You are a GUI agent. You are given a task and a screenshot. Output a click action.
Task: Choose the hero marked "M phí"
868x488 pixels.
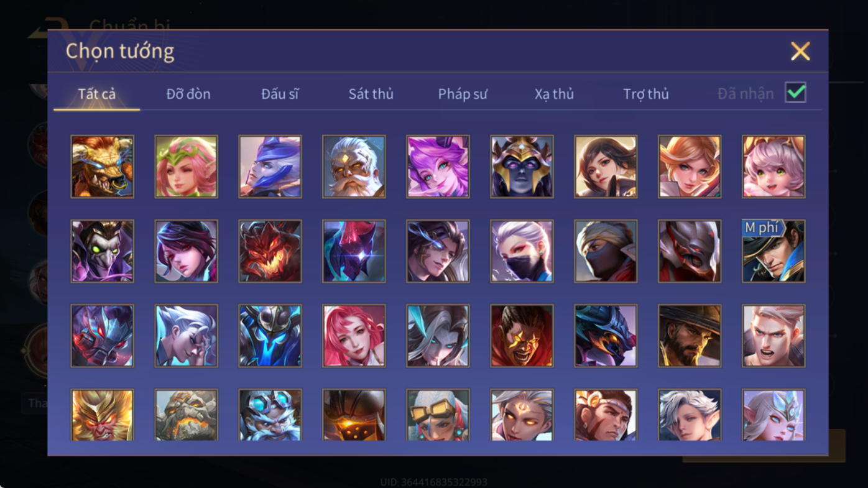click(x=773, y=251)
